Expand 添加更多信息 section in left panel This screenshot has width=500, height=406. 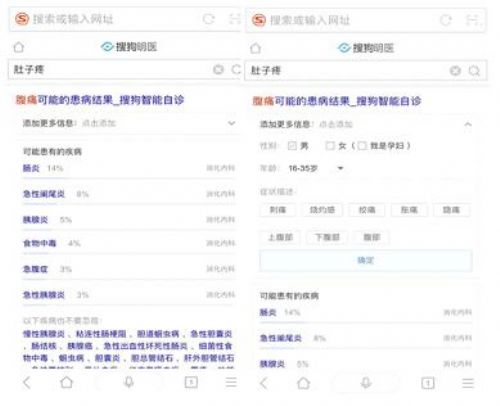click(x=231, y=123)
